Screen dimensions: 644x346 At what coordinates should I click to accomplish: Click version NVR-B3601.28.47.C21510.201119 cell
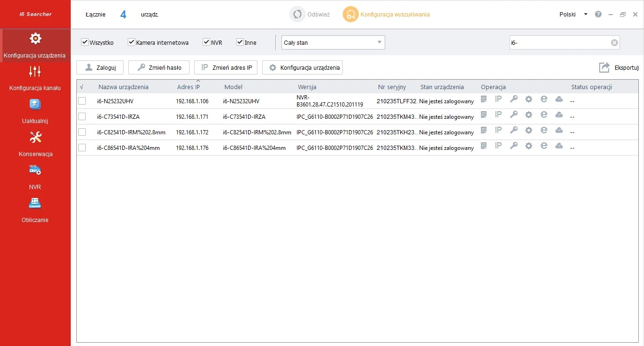[330, 101]
